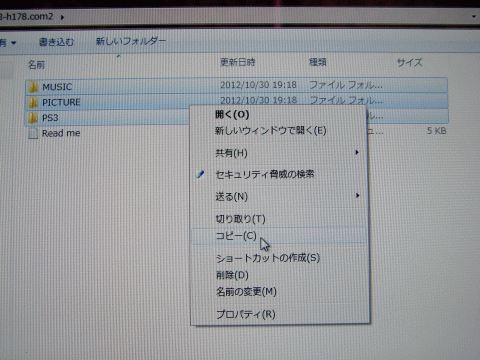Viewport: 480px width, 360px height.
Task: Click the MUSIC row date 2012/10/30 19:18
Action: point(258,85)
